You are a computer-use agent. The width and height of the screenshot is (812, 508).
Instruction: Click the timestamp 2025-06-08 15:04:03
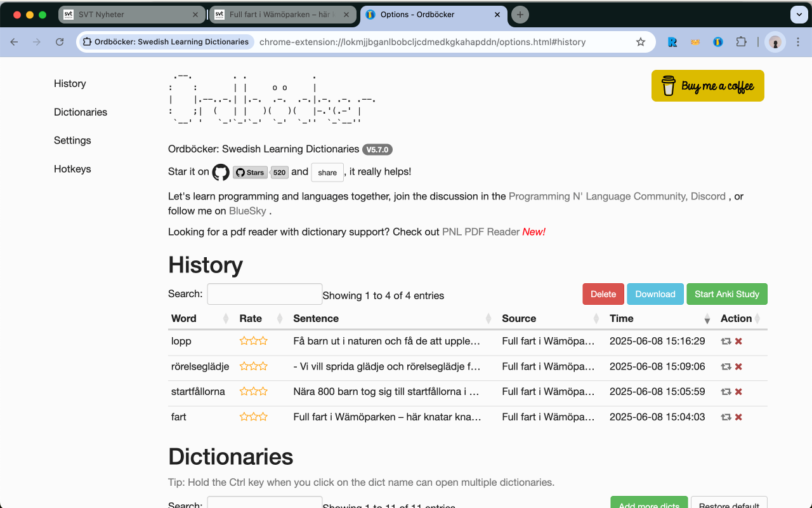tap(657, 417)
